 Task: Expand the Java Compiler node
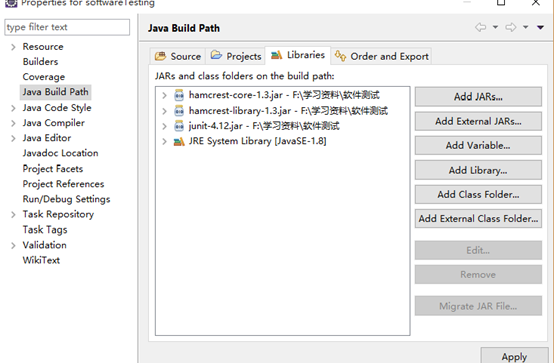coord(13,123)
